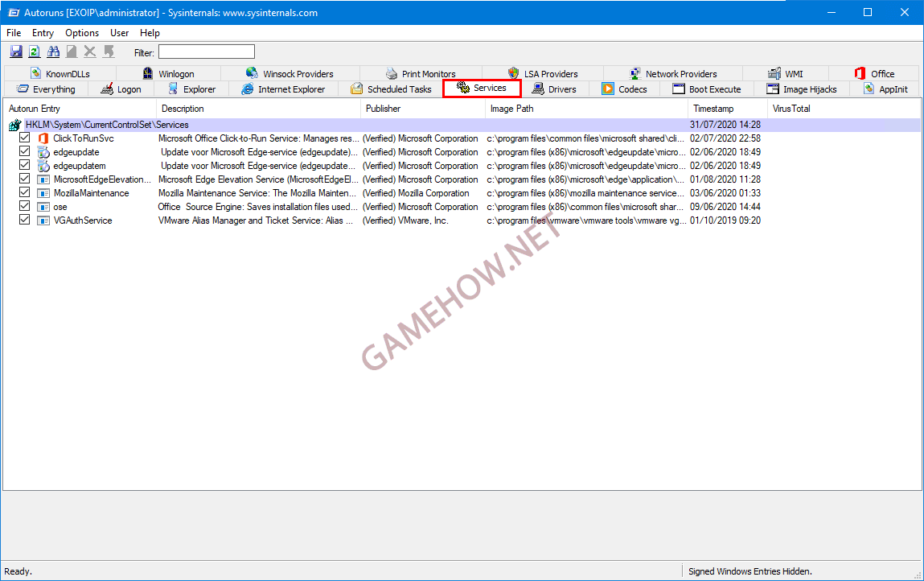Click the icon beside ose entry

tap(43, 207)
